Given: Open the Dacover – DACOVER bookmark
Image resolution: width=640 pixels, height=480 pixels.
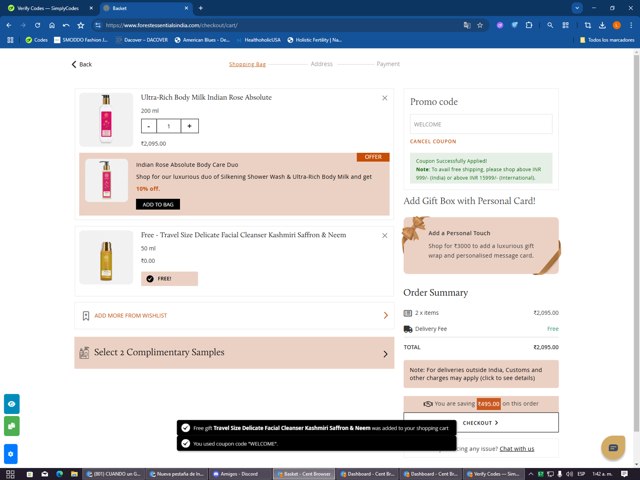Looking at the screenshot, I should click(x=142, y=40).
